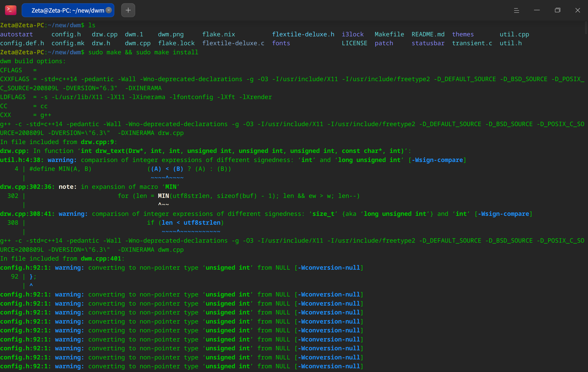Click the 'themes' directory name
The height and width of the screenshot is (372, 588).
(x=463, y=34)
